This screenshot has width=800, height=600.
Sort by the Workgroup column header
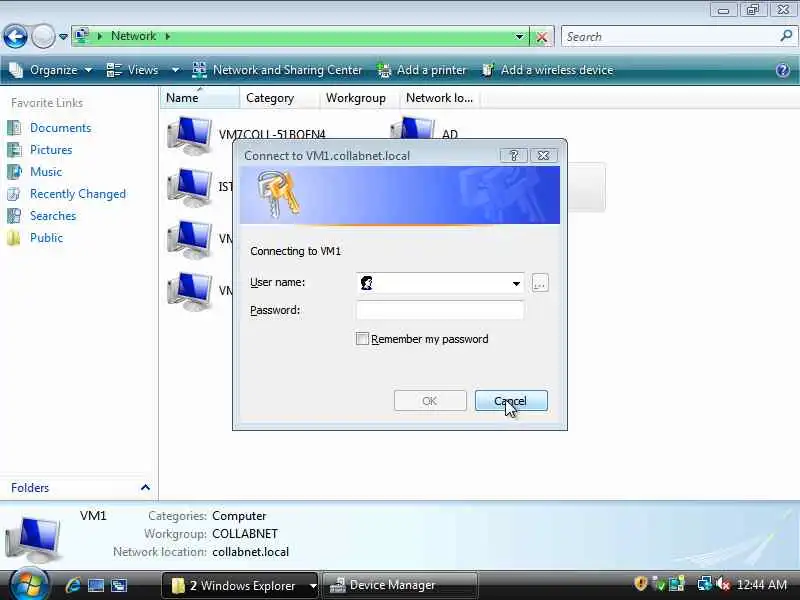pyautogui.click(x=359, y=98)
